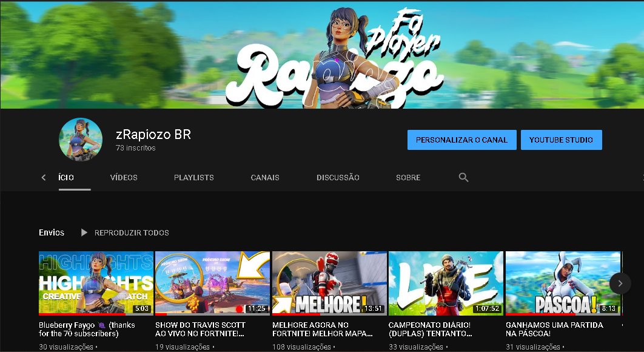The width and height of the screenshot is (644, 352).
Task: Click the subscriber count under channel name
Action: pyautogui.click(x=135, y=147)
